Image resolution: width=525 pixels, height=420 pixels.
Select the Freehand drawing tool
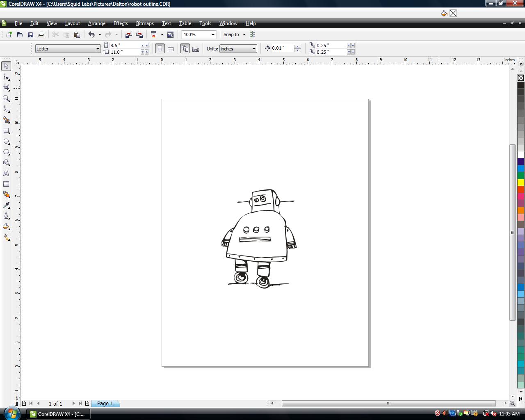pyautogui.click(x=6, y=109)
